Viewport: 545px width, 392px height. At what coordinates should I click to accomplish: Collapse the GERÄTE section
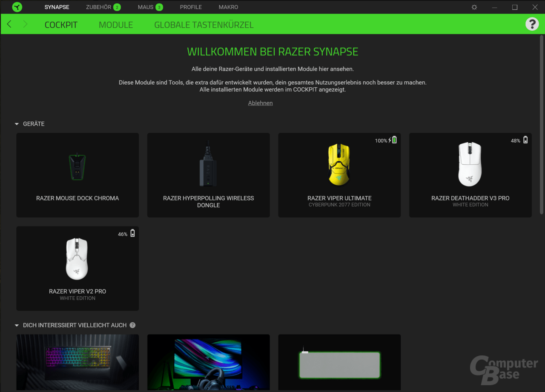point(17,124)
